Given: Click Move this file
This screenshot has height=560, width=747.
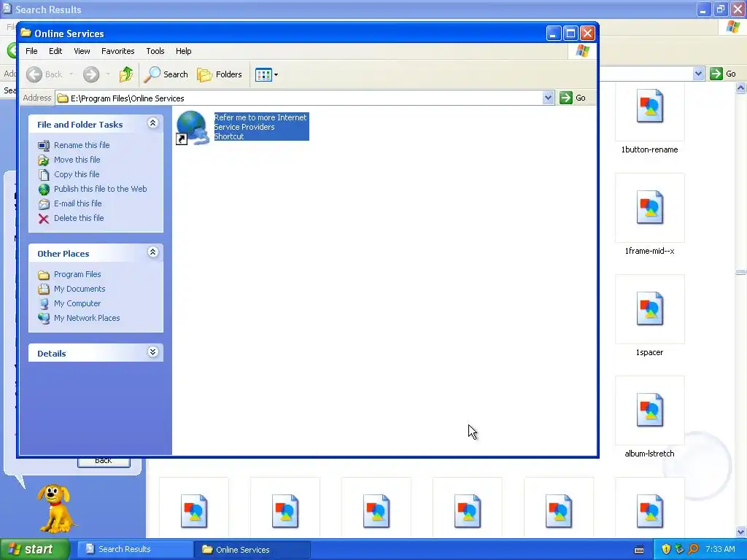Looking at the screenshot, I should 77,160.
